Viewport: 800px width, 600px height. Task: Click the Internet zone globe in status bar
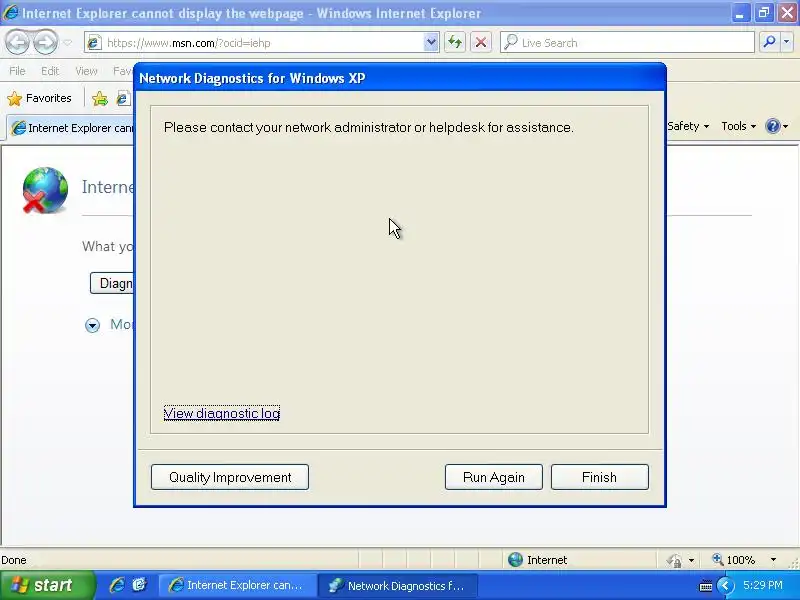(x=515, y=560)
